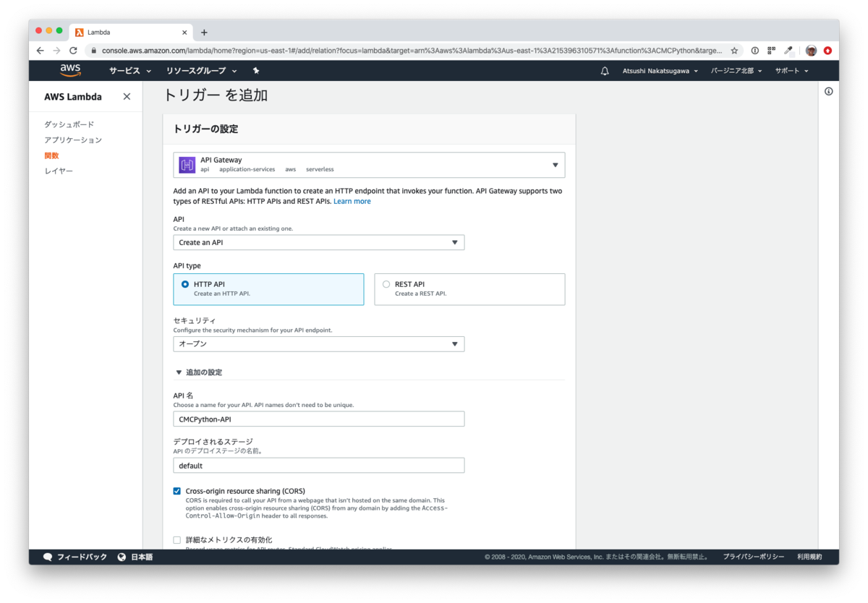Bookmark page with star icon
Viewport: 868px width, 603px height.
point(734,51)
